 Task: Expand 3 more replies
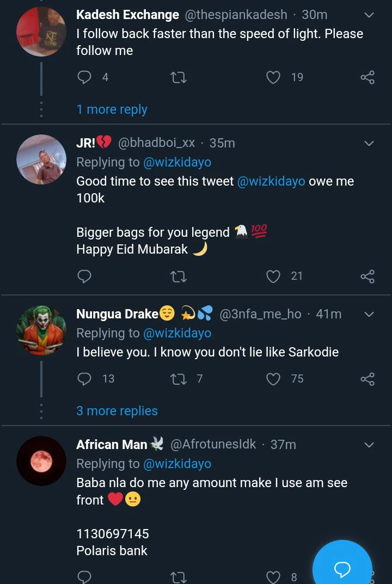pyautogui.click(x=117, y=411)
